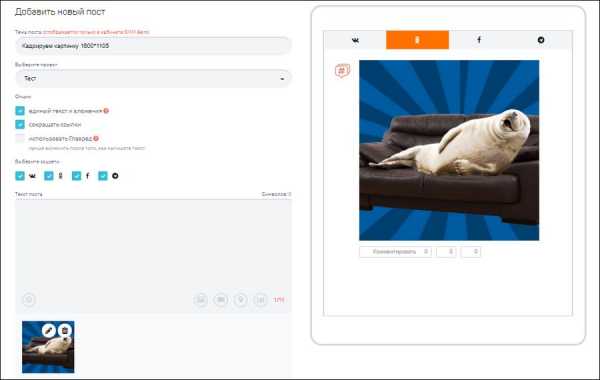Click the 'Добавить новый пост' heading

tap(60, 12)
